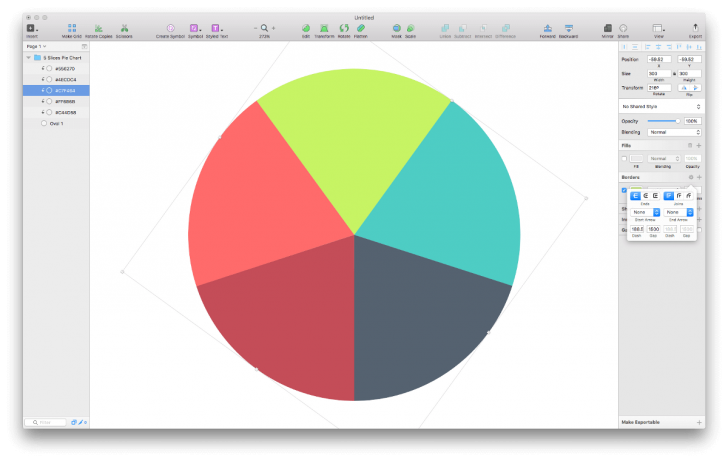This screenshot has width=728, height=461.
Task: Open the No Shared Style dropdown
Action: (x=661, y=107)
